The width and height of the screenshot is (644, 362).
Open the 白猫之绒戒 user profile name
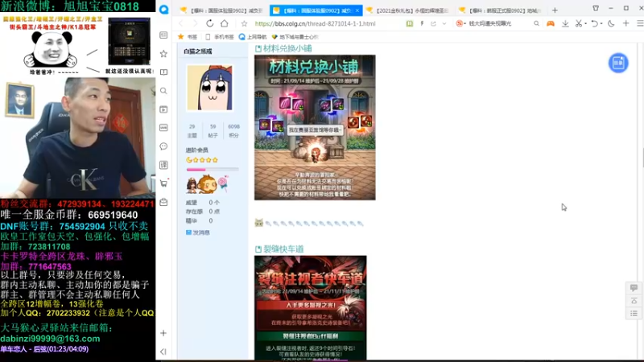(198, 51)
